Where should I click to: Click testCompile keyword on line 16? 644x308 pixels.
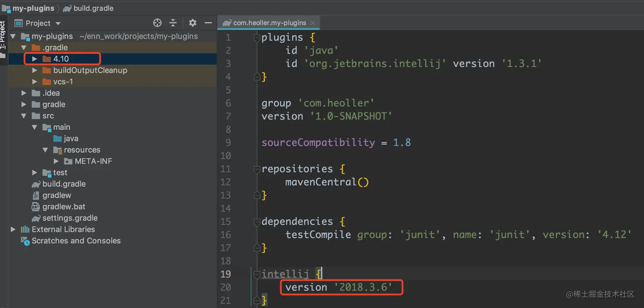[318, 235]
